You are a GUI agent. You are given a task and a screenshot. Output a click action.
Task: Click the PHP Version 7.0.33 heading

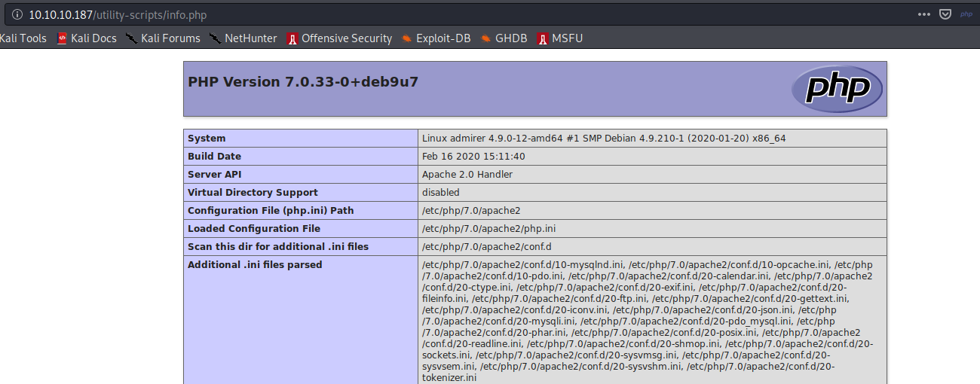pos(303,82)
